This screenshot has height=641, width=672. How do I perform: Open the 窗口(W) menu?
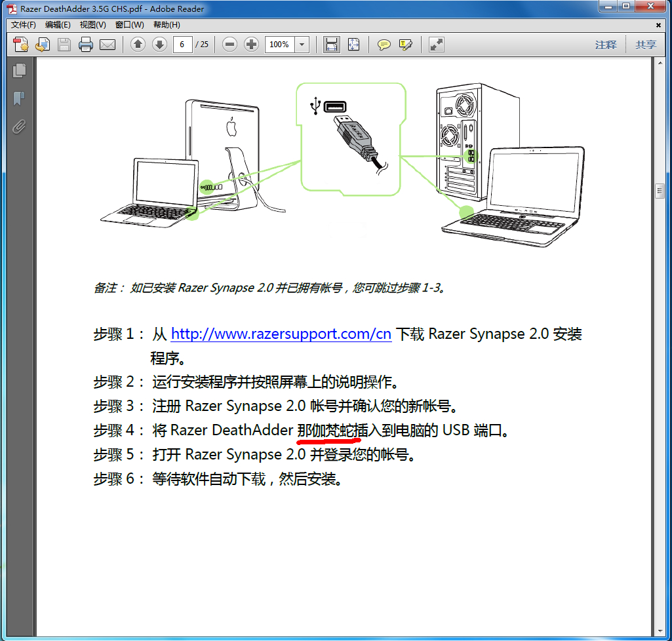[x=129, y=25]
